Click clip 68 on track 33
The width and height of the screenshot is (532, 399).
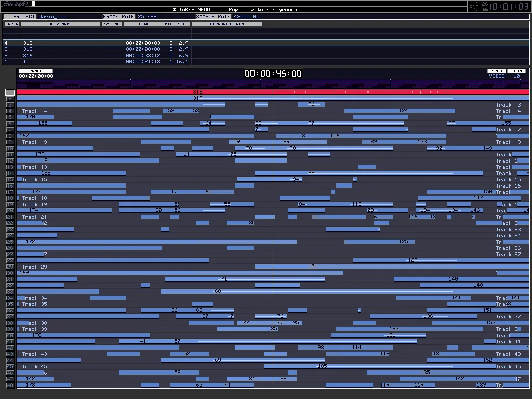click(x=345, y=291)
